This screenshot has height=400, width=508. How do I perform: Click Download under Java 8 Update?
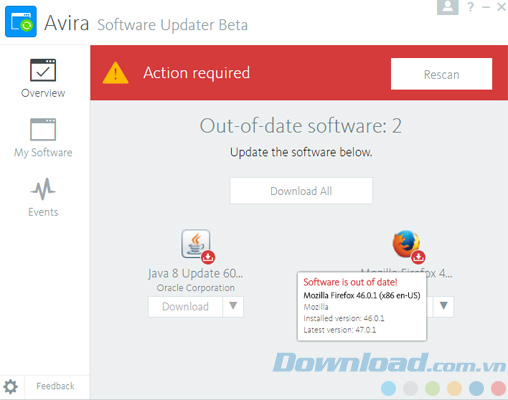tap(185, 307)
